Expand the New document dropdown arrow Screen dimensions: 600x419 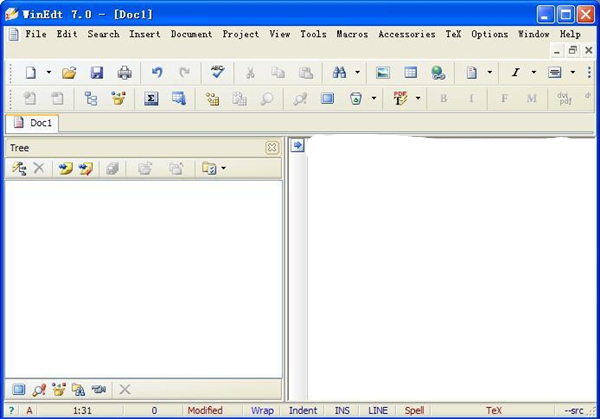coord(48,73)
